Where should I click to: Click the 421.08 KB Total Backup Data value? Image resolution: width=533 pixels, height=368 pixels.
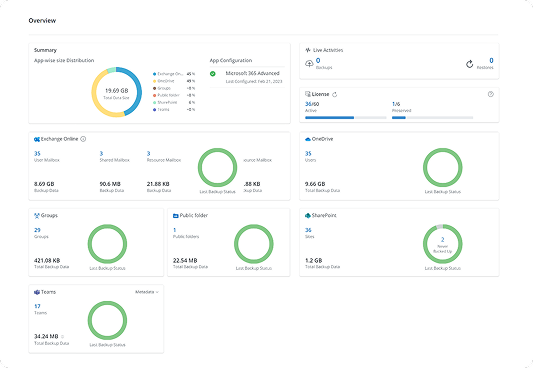coord(47,261)
